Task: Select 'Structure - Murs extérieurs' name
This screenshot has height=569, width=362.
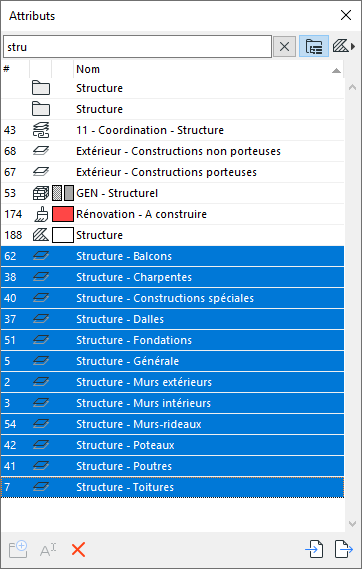Action: pos(144,382)
